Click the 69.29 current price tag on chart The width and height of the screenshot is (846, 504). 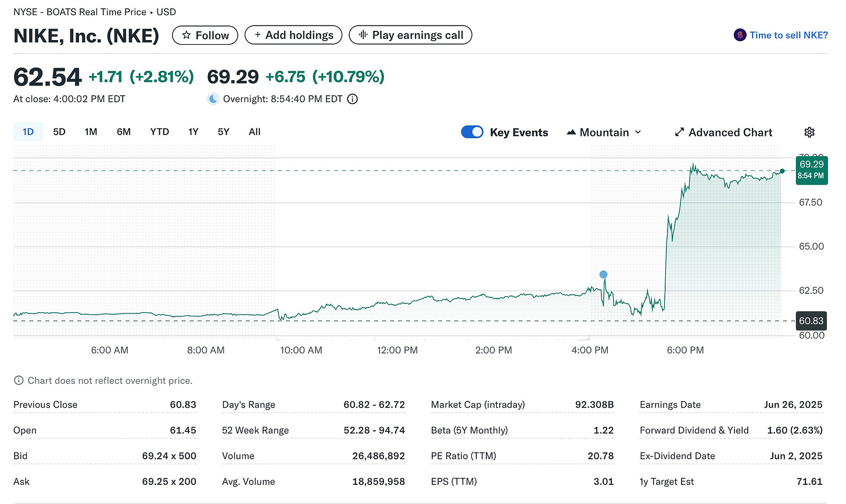(811, 170)
